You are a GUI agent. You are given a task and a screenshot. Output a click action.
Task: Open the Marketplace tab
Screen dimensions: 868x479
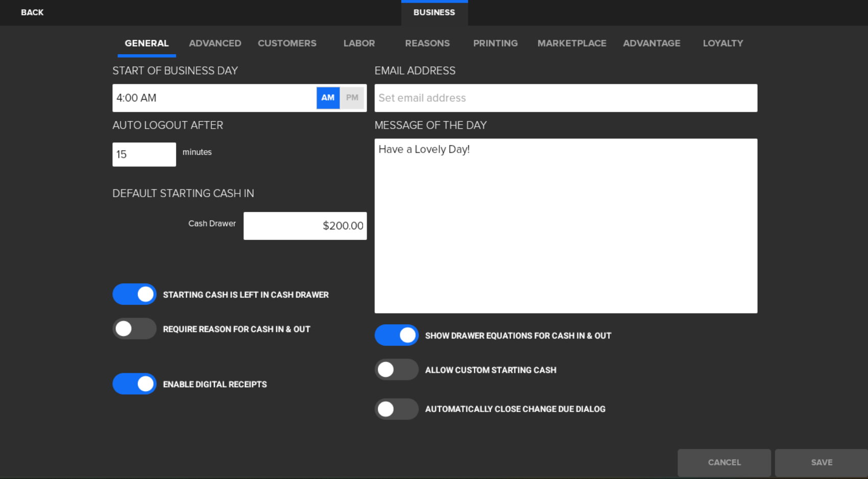point(572,43)
